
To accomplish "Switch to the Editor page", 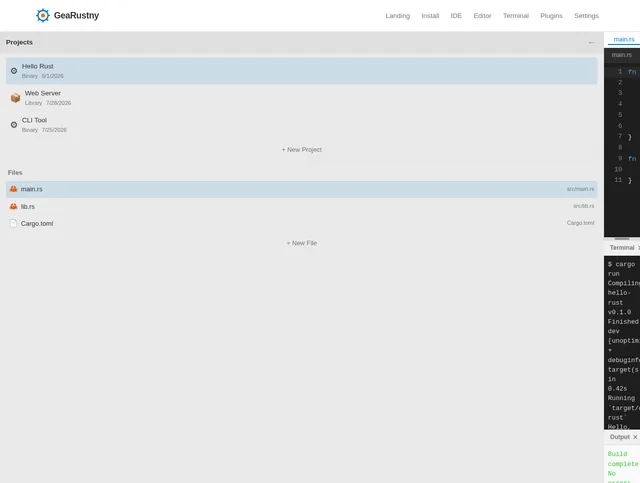I will coord(482,16).
